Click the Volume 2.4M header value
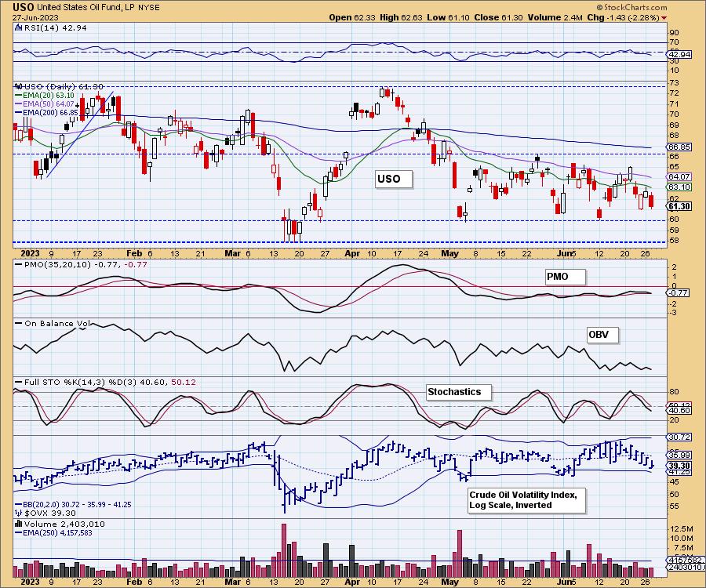This screenshot has width=706, height=588. tap(555, 17)
